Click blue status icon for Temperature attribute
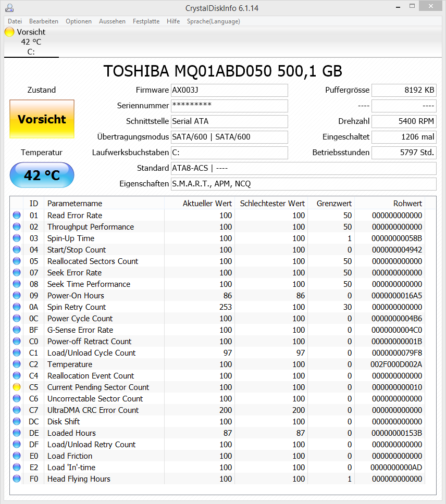The image size is (446, 504). (x=17, y=364)
